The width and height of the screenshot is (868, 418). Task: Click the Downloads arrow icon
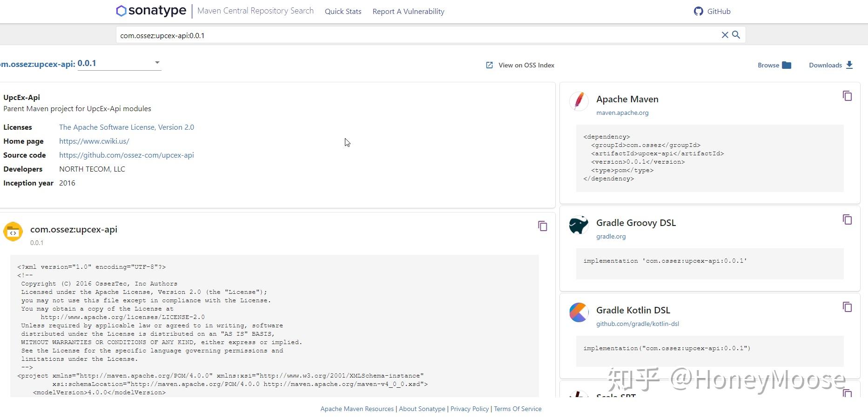(x=849, y=65)
